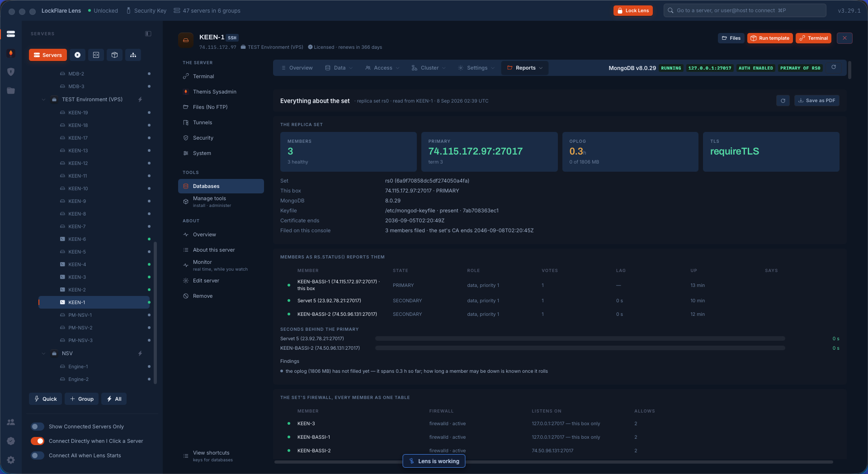The height and width of the screenshot is (474, 868).
Task: Open About this server
Action: [x=221, y=250]
